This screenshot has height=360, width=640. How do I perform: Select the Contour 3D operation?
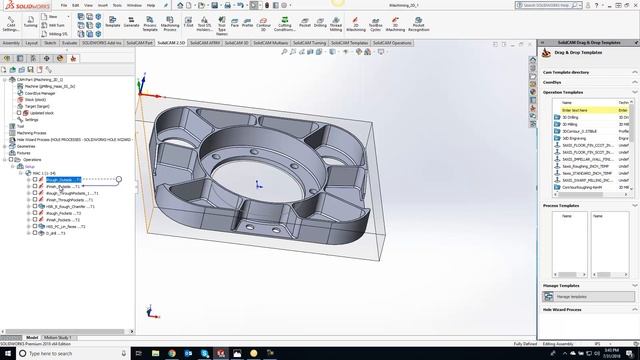point(263,24)
